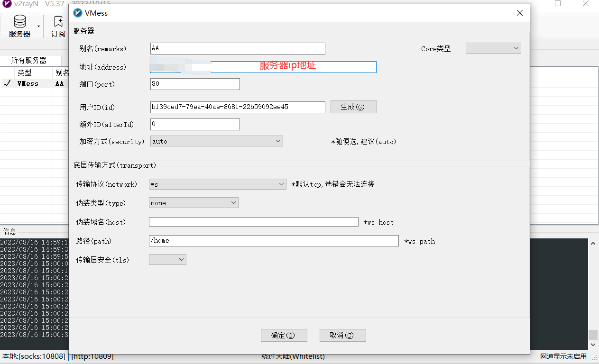Click the [http:10809] status bar entry
The height and width of the screenshot is (364, 599).
pos(92,356)
